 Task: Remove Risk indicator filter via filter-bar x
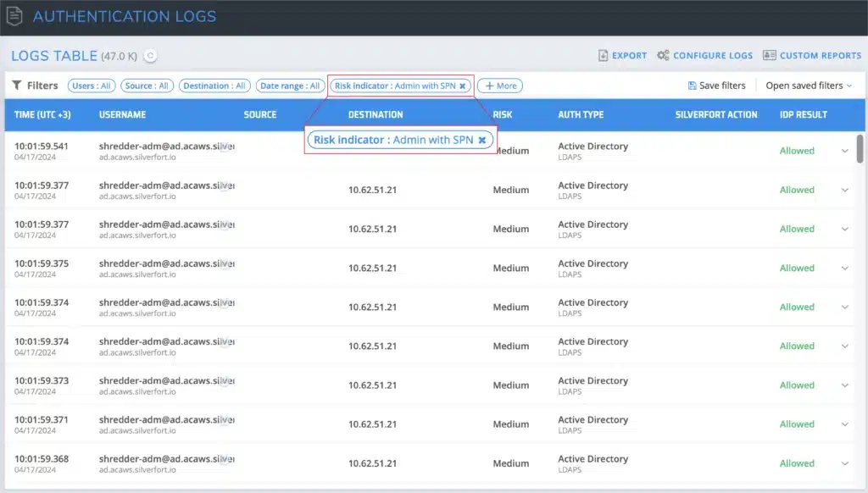(x=462, y=86)
